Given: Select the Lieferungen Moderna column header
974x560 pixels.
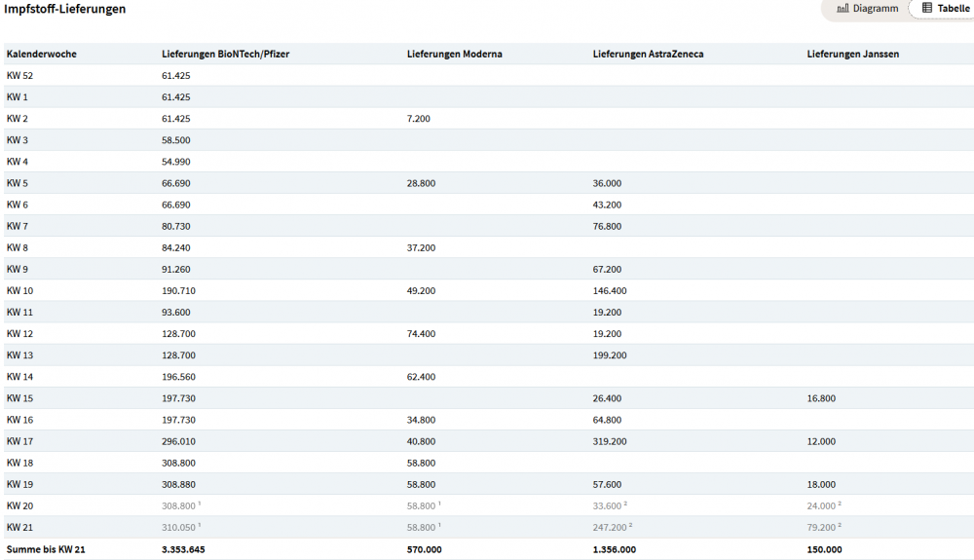Looking at the screenshot, I should click(x=454, y=54).
